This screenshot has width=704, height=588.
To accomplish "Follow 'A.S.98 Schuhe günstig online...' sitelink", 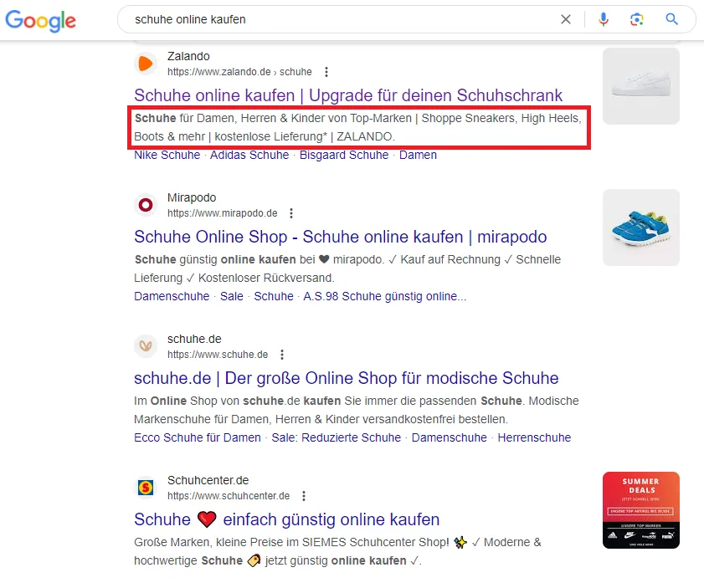I will 385,296.
